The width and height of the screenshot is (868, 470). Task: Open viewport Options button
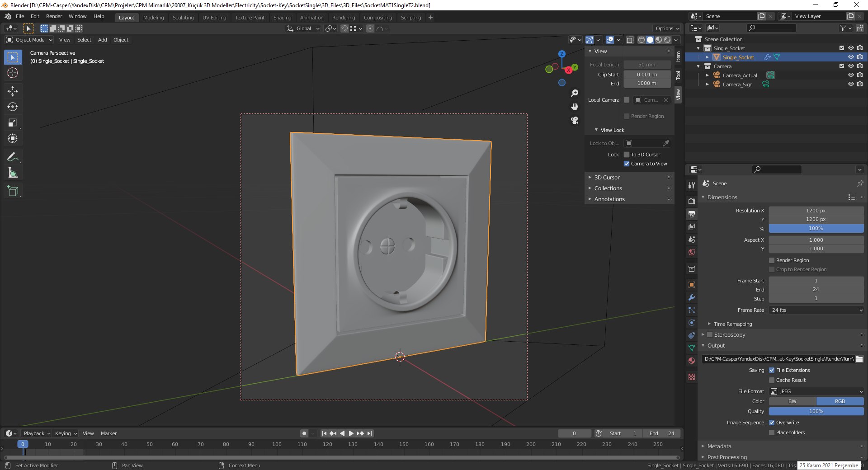(x=666, y=28)
